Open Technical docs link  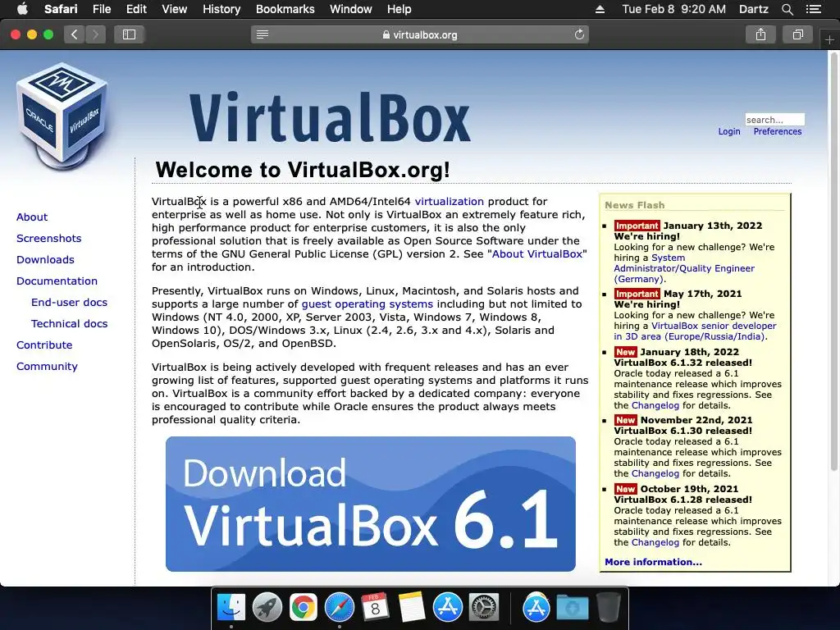pos(69,323)
